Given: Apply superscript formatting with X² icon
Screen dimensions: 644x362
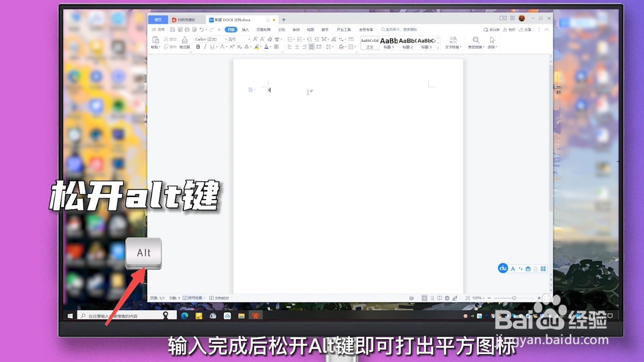Looking at the screenshot, I should [232, 46].
